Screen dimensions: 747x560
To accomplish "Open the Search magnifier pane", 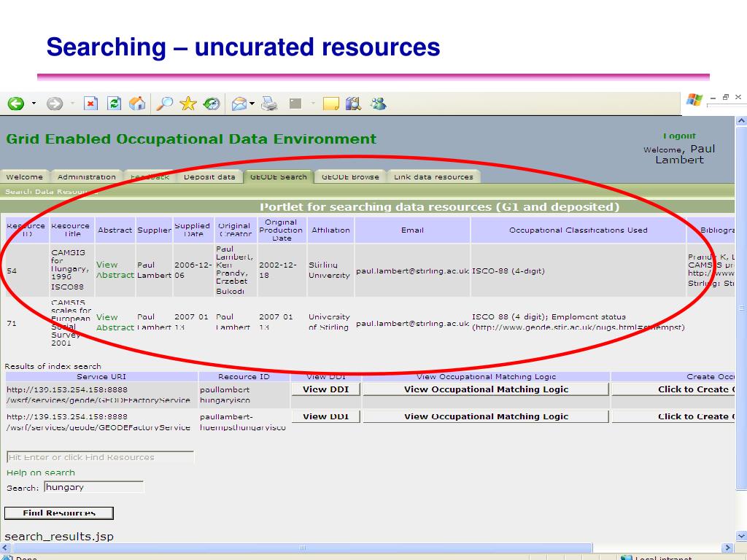I will tap(165, 104).
